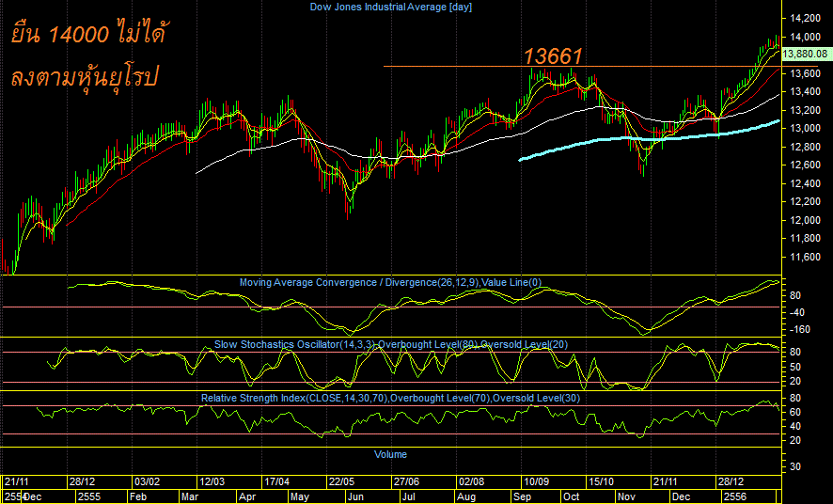
Task: Click the 22/05 date label
Action: [341, 481]
